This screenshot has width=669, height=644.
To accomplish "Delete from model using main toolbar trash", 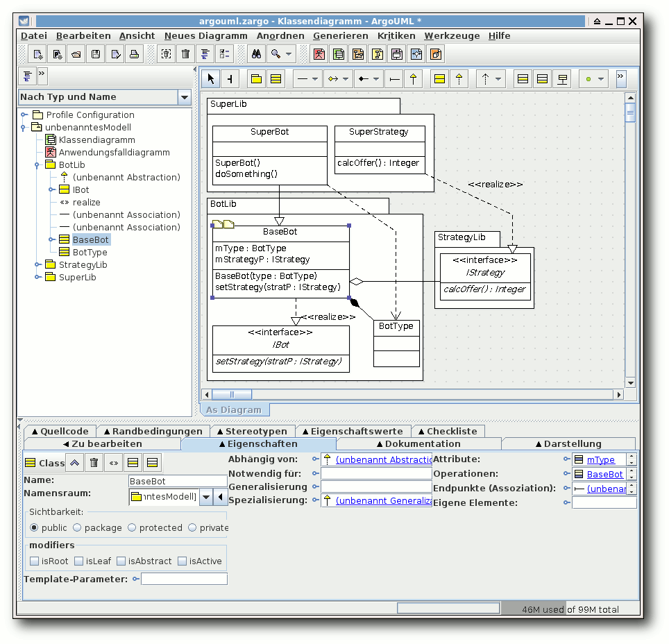I will pyautogui.click(x=185, y=54).
